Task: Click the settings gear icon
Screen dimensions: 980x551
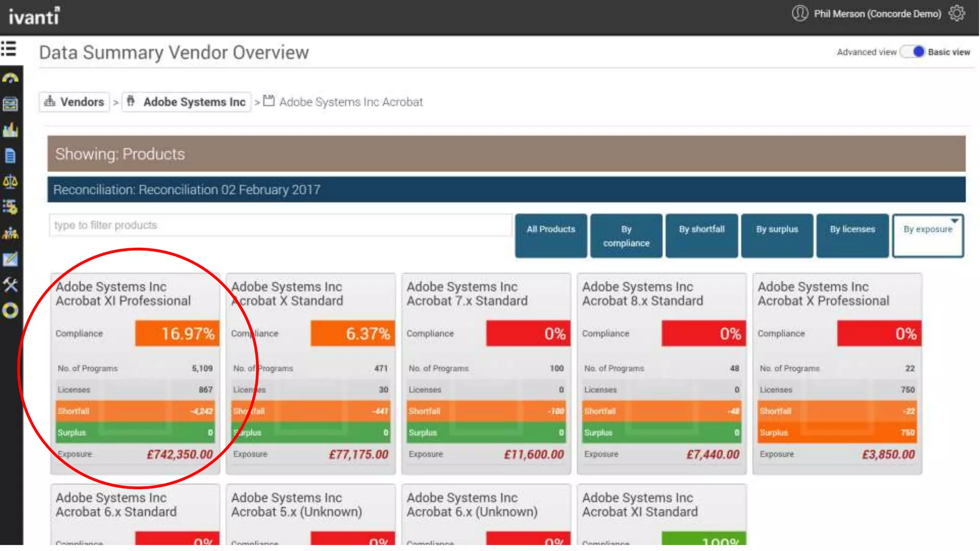Action: point(957,13)
